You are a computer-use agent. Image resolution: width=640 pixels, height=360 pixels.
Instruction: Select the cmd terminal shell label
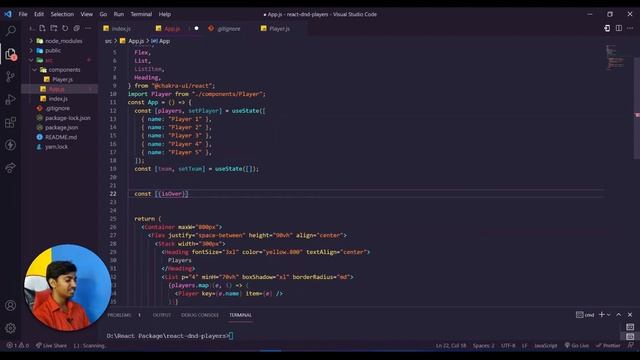tap(585, 315)
